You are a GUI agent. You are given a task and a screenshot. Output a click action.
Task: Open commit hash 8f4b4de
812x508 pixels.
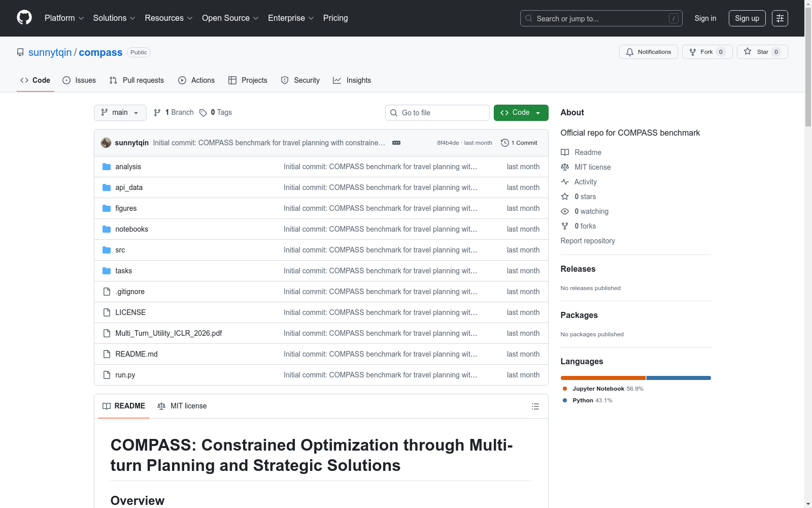click(x=448, y=143)
